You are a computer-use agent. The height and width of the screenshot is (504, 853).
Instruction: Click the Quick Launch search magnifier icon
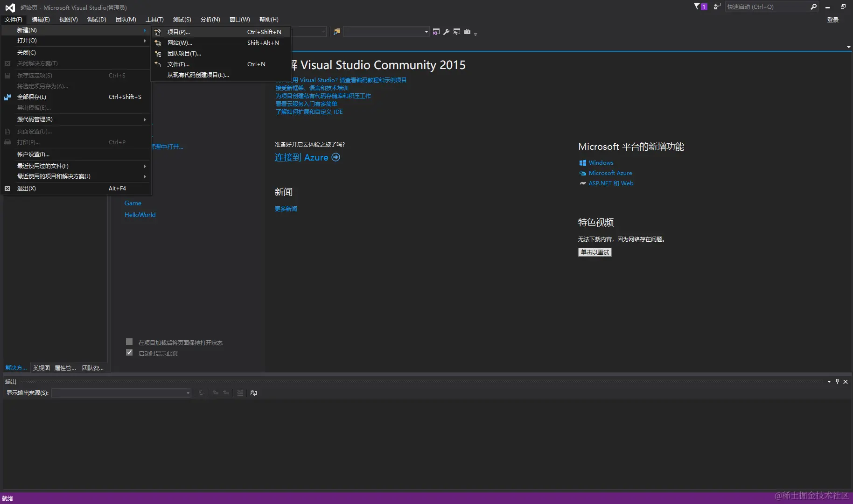point(813,7)
